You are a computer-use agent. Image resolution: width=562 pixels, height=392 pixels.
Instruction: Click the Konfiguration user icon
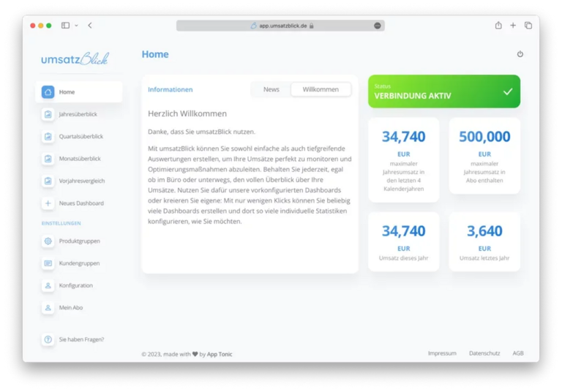[x=48, y=285]
